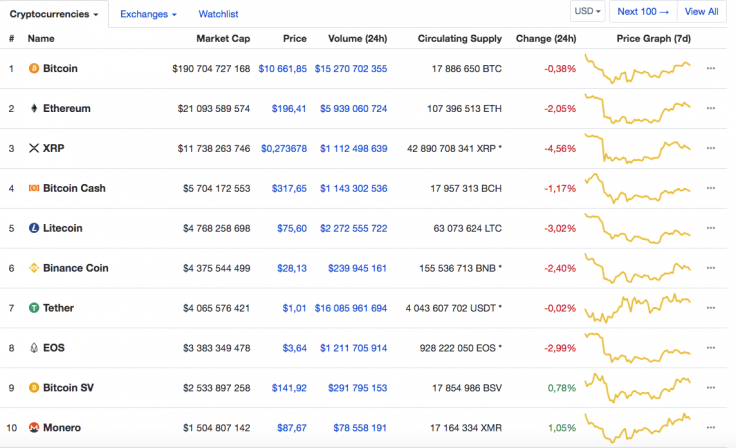The height and width of the screenshot is (448, 736).
Task: Click Bitcoin volume $15 270 702 355
Action: click(351, 69)
